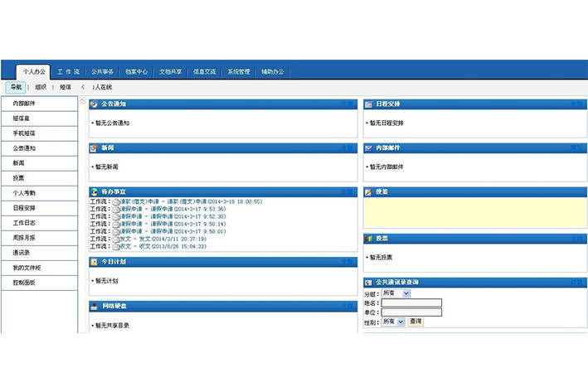
Task: Click the 日程安排 calendar icon
Action: coord(368,104)
